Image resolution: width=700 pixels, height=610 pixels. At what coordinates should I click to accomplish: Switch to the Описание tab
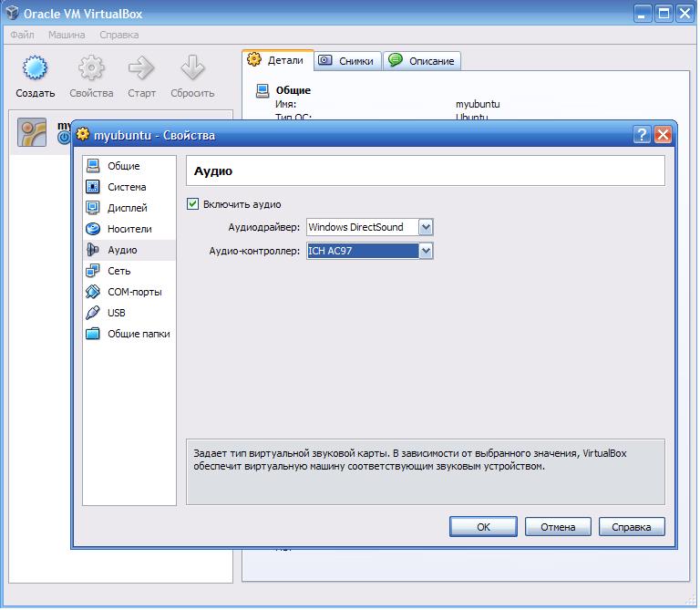click(x=422, y=61)
